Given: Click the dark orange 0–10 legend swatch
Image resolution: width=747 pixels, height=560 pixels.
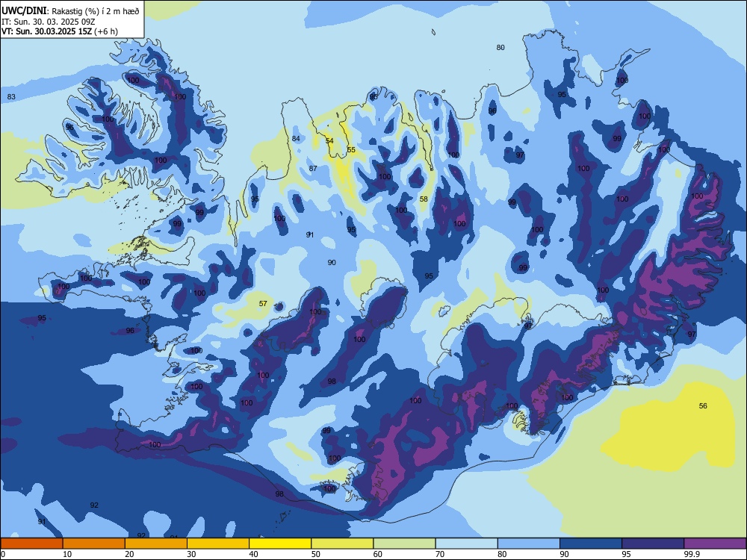Looking at the screenshot, I should [x=31, y=544].
